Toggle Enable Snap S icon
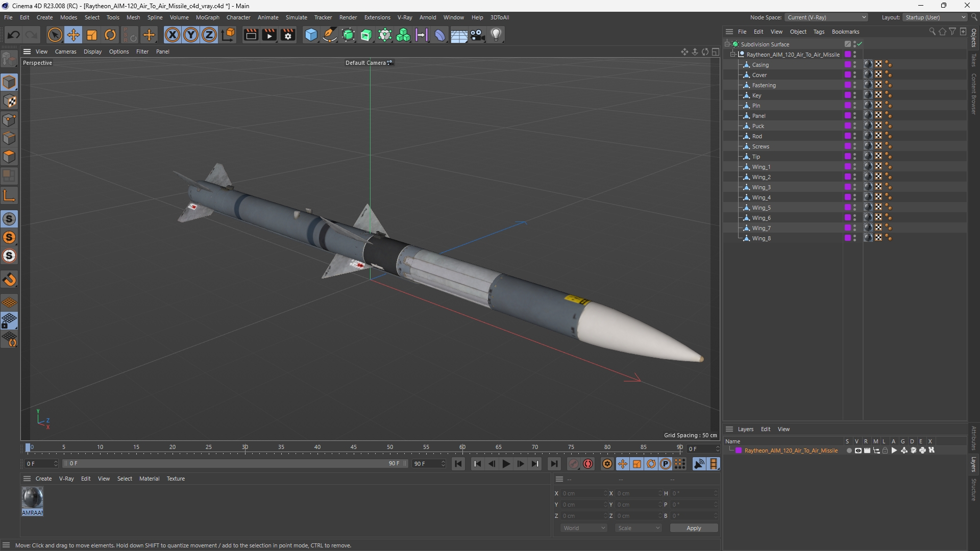The height and width of the screenshot is (551, 980). pyautogui.click(x=9, y=219)
